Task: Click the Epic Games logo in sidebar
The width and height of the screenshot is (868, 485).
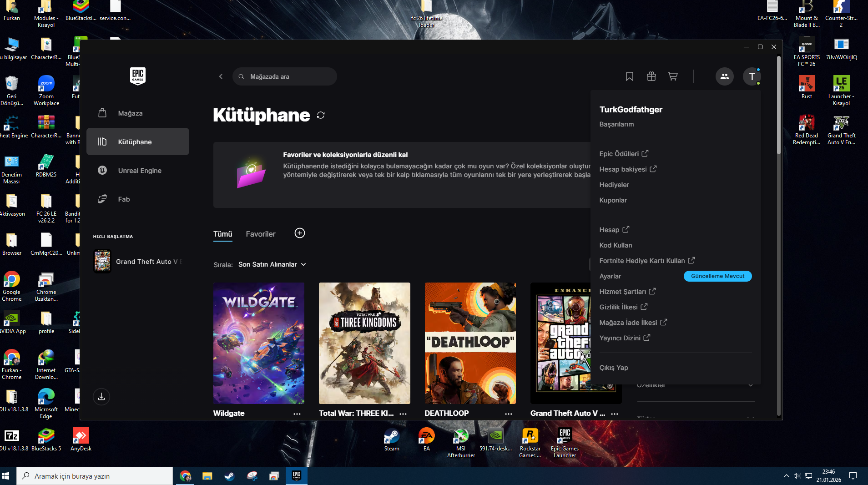Action: click(x=138, y=76)
